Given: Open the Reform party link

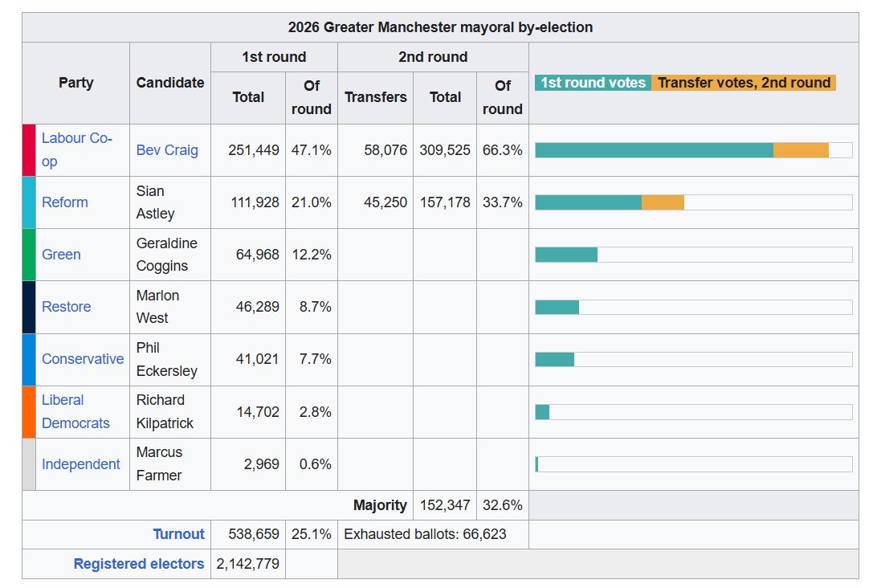Looking at the screenshot, I should 65,202.
